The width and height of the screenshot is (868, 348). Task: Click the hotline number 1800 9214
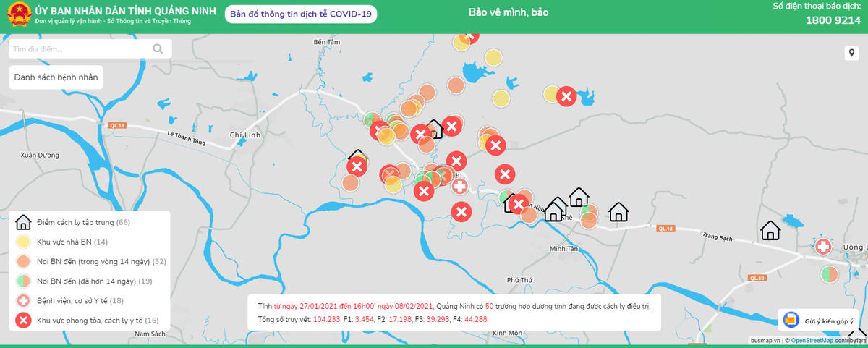click(x=833, y=20)
